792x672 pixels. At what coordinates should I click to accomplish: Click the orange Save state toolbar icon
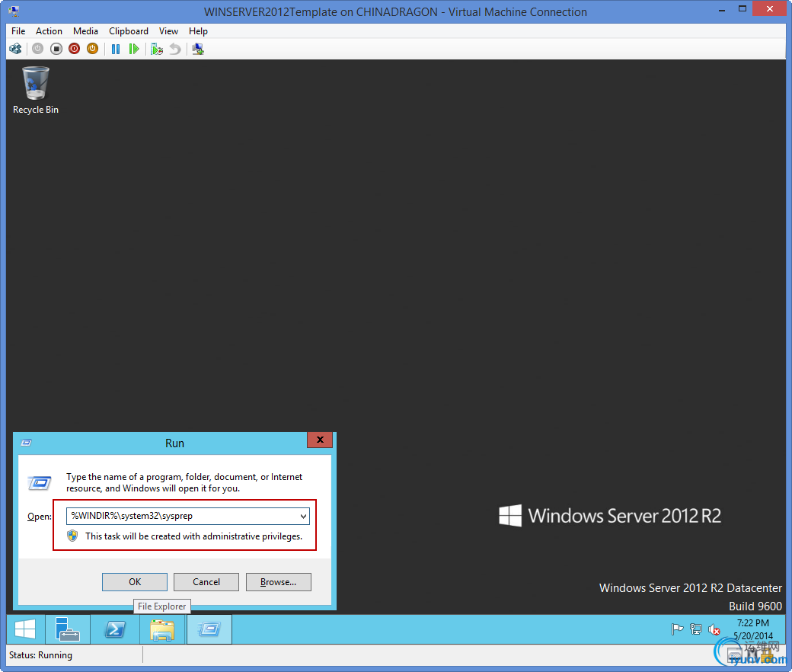[92, 49]
